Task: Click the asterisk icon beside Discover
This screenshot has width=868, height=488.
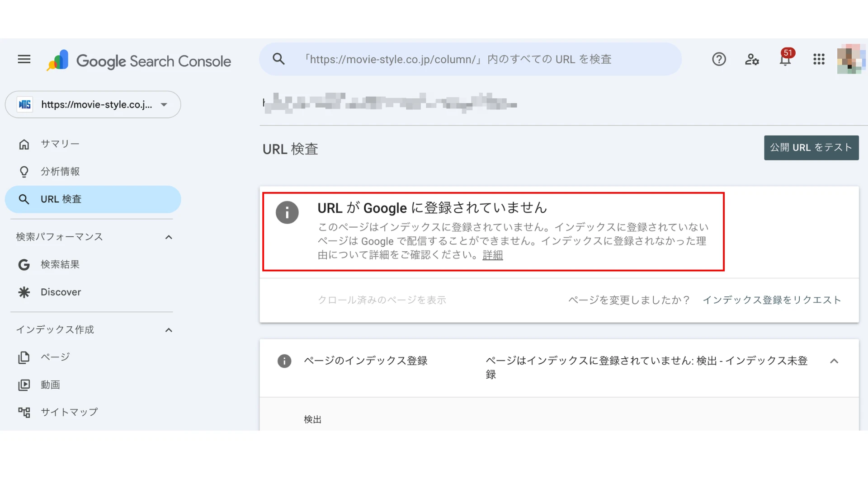Action: tap(24, 292)
